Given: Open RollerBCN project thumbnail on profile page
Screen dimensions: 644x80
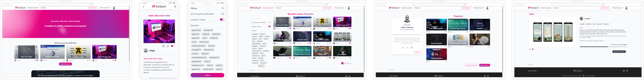Looking at the screenshot, I should (480, 25).
